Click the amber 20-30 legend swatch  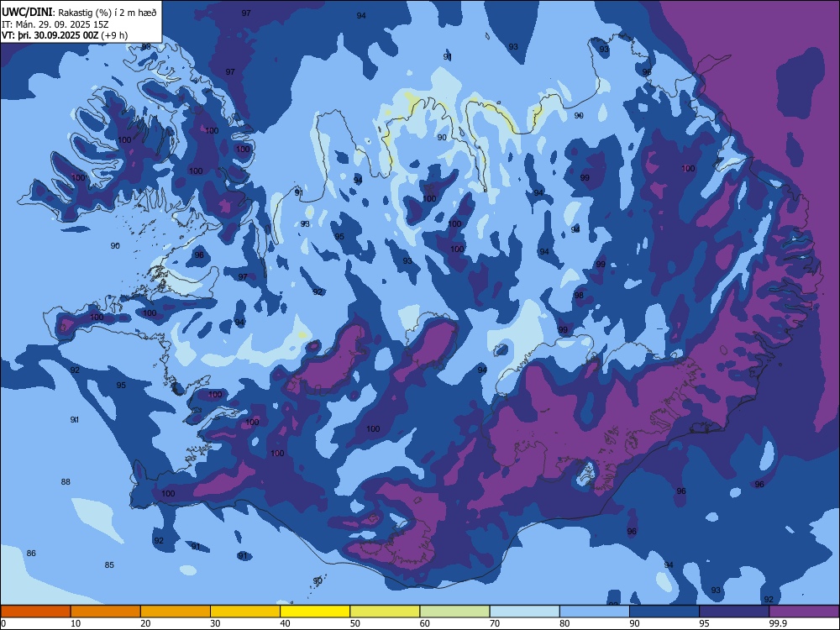click(176, 612)
